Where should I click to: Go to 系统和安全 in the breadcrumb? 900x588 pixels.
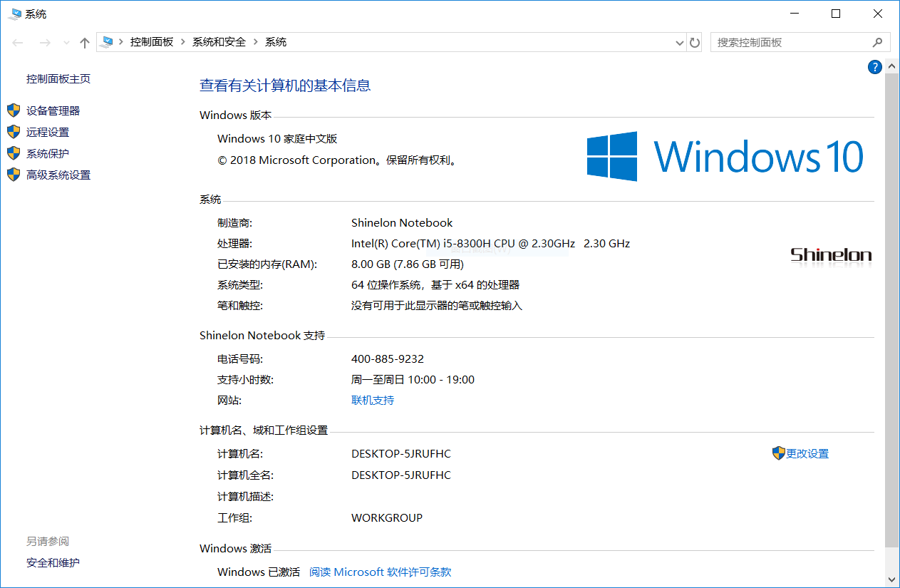coord(219,42)
